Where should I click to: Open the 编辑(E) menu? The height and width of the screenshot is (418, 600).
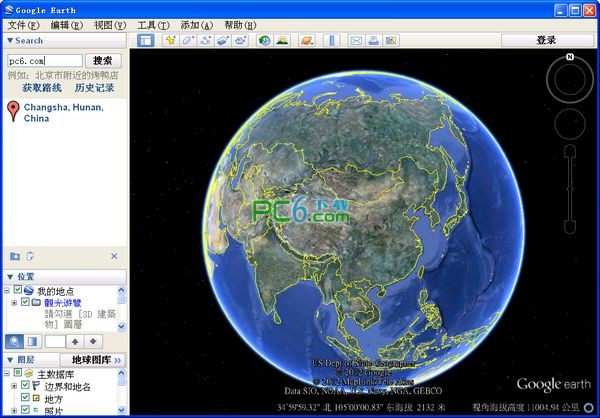[x=67, y=25]
